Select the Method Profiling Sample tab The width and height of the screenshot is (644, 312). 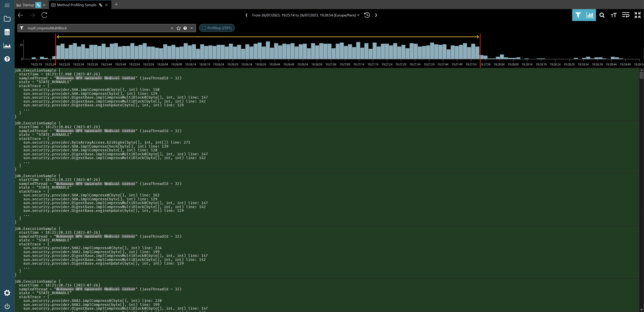pyautogui.click(x=77, y=5)
